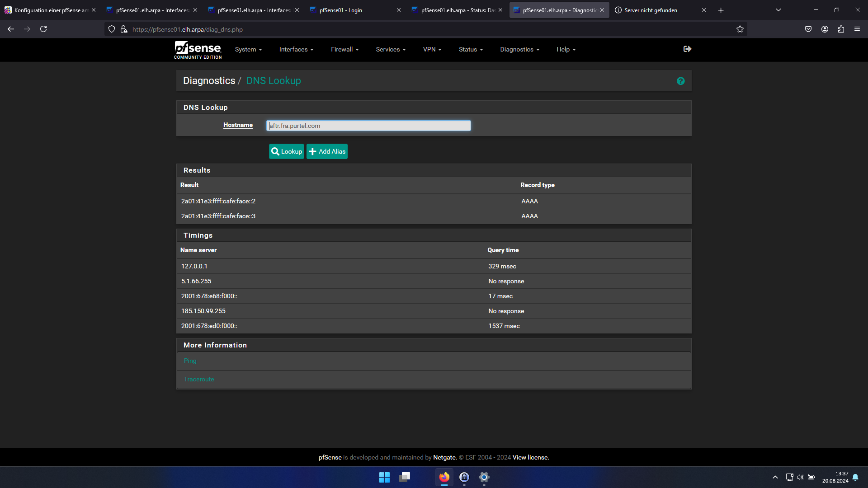Click the pfSense logout icon
Viewport: 868px width, 488px height.
(687, 49)
